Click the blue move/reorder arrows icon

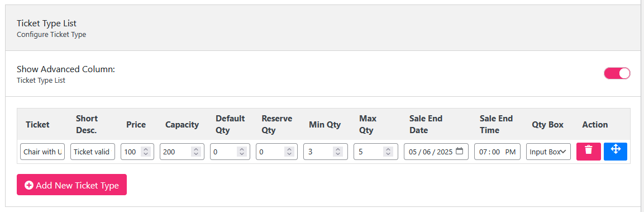click(x=616, y=152)
